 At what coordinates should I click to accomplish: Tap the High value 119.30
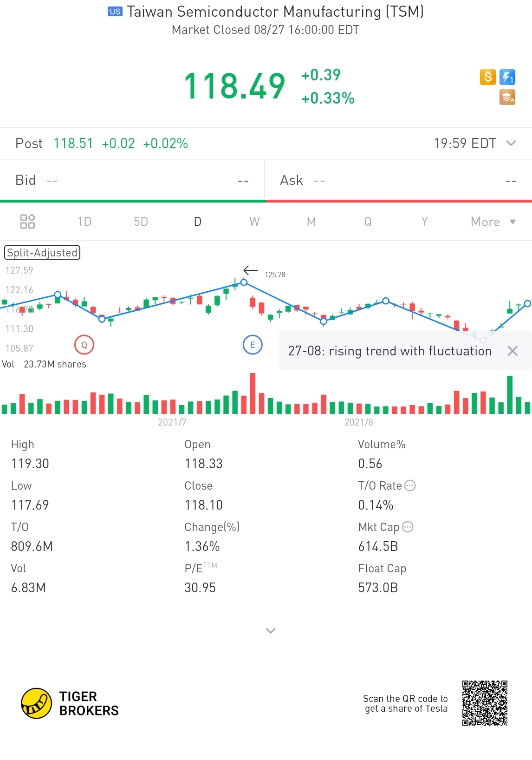tap(30, 464)
